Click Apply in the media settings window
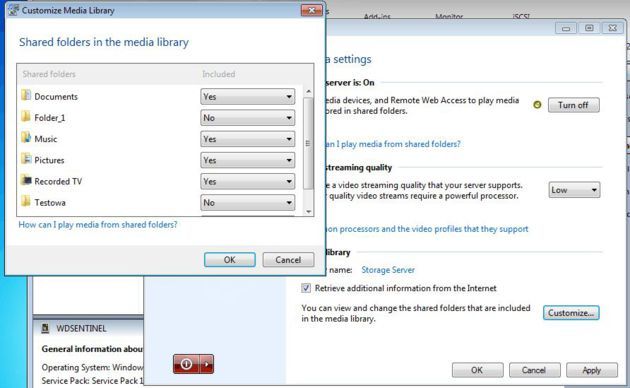Screen dimensions: 630x388 coord(592,370)
